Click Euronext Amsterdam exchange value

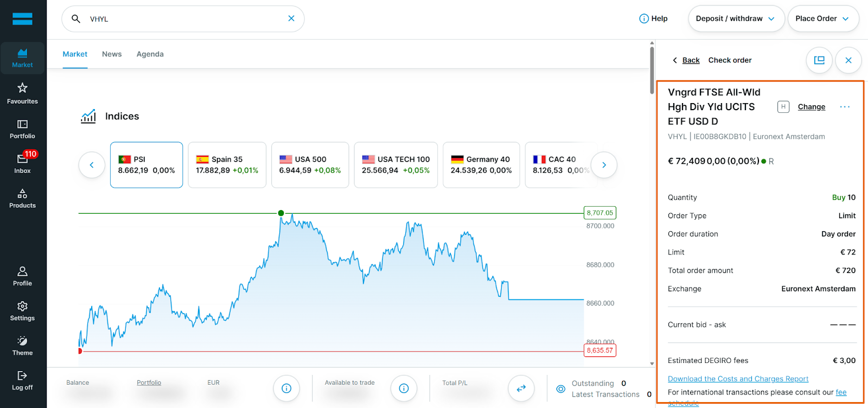click(x=818, y=289)
